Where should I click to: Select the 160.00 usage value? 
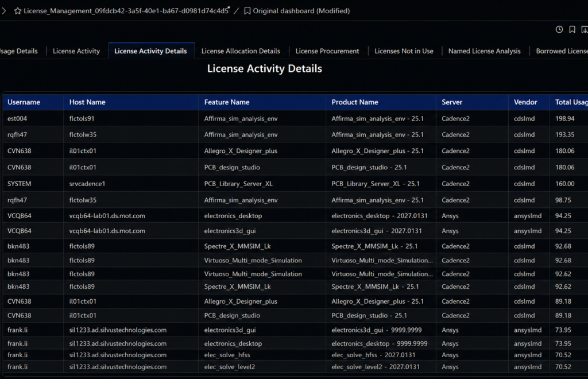point(565,184)
